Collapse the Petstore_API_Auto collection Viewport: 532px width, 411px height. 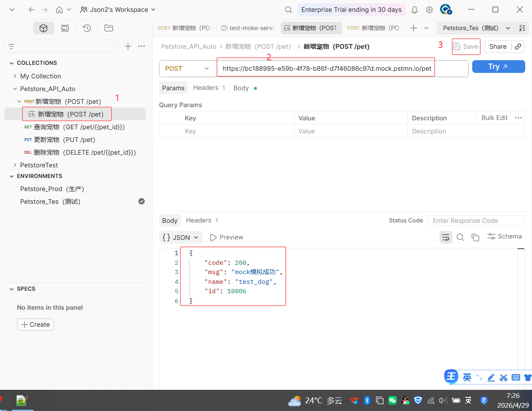click(15, 89)
